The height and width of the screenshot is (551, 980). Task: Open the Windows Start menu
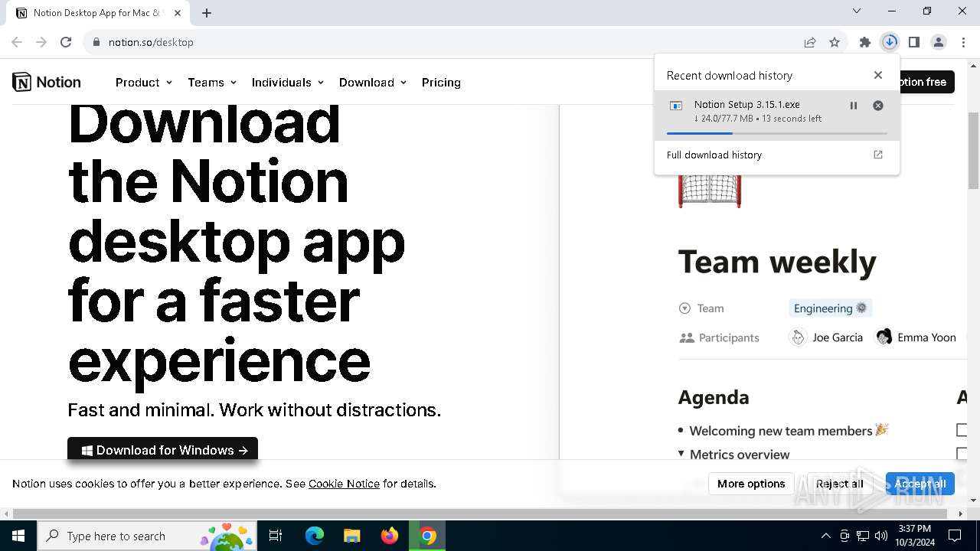point(18,536)
